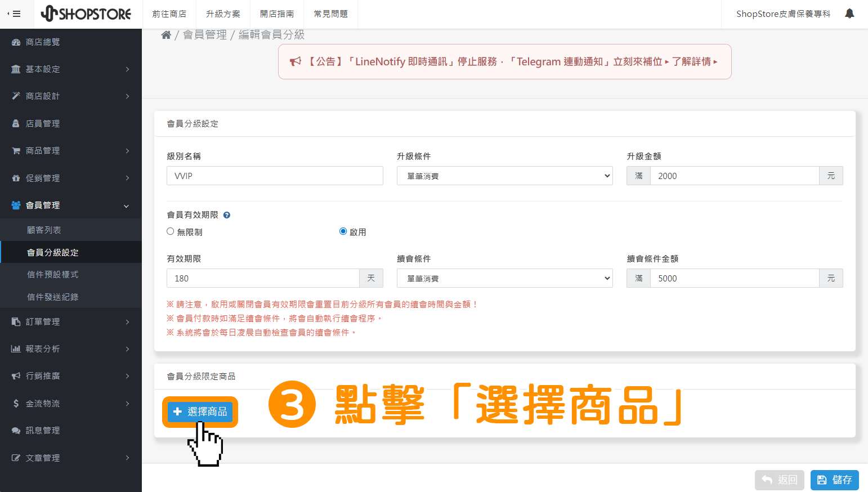Select 啟用 radio option
This screenshot has width=868, height=492.
pos(343,231)
